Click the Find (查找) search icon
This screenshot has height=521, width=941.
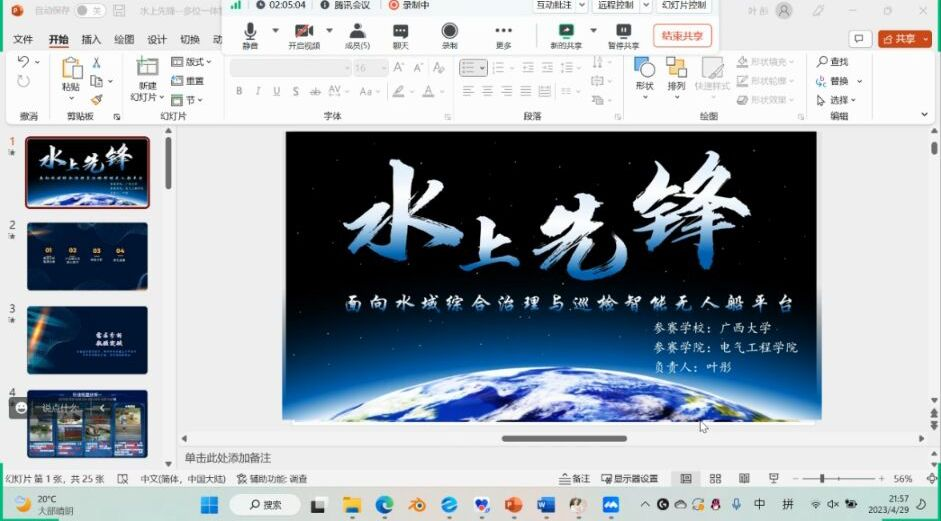(822, 62)
